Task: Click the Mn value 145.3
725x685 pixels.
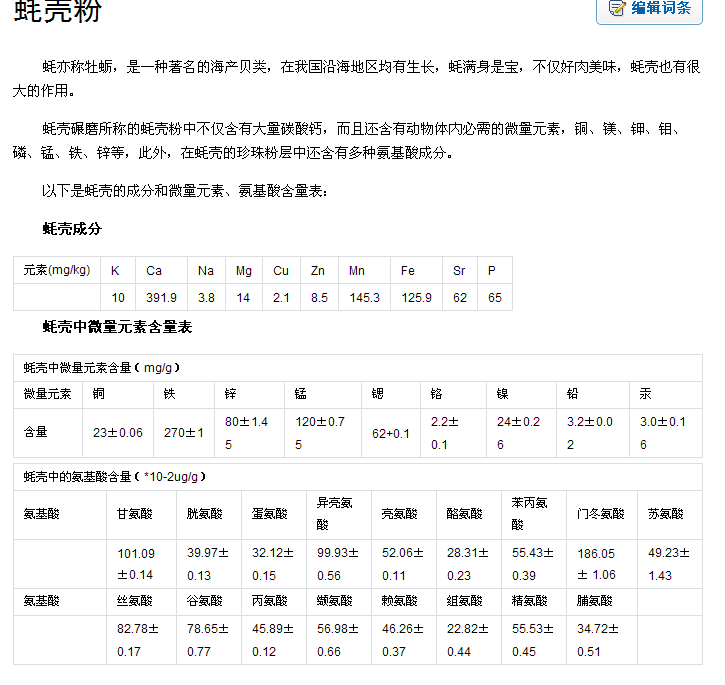Action: point(364,297)
